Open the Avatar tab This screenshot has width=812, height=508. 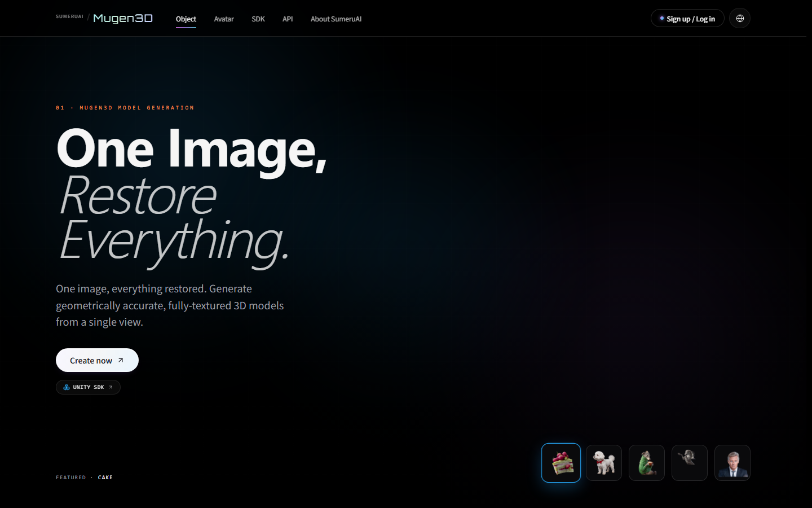pyautogui.click(x=224, y=19)
